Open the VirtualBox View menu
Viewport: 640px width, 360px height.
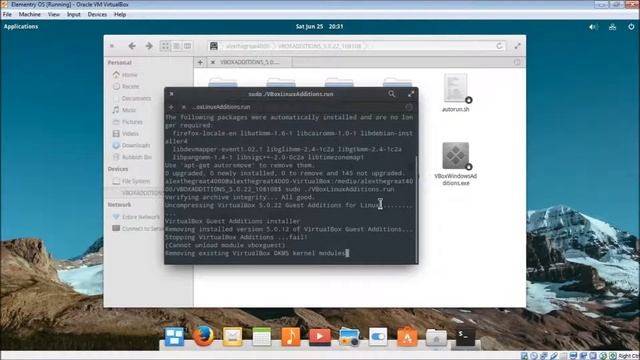click(53, 14)
